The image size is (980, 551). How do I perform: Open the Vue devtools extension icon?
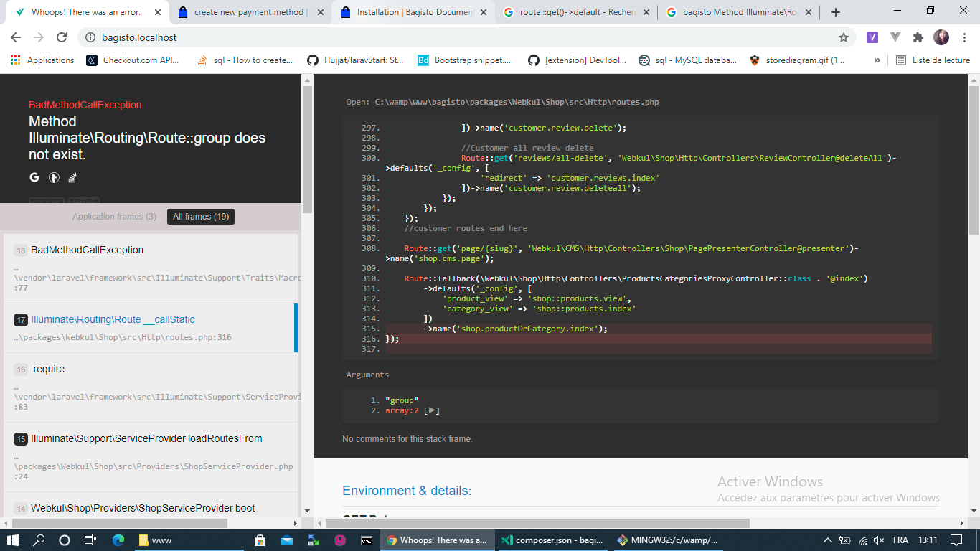[x=895, y=37]
